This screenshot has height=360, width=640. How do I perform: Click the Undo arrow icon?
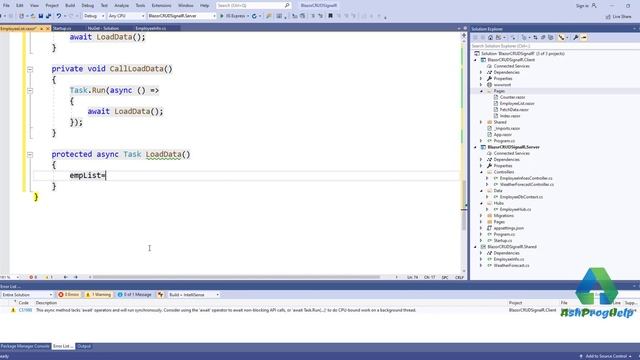pos(59,16)
